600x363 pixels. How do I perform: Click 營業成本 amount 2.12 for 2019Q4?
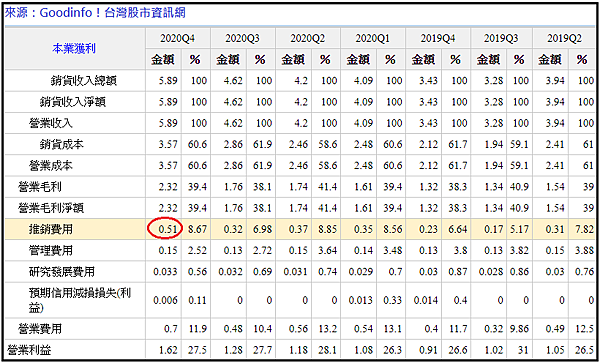[428, 166]
